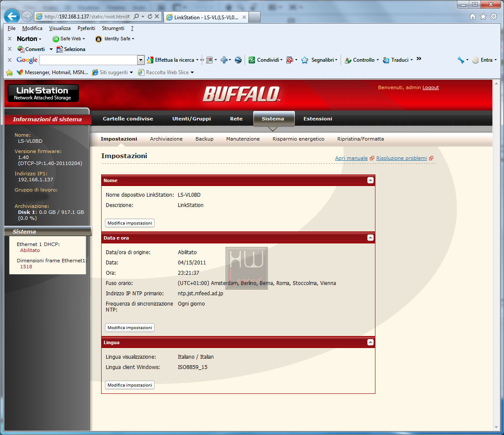Image resolution: width=504 pixels, height=435 pixels.
Task: Open favorites star at top right
Action: [x=483, y=17]
